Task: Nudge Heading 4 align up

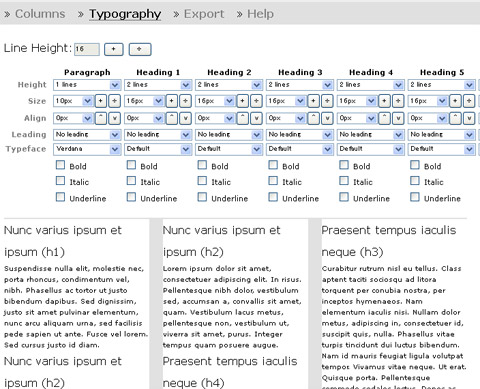Action: click(384, 118)
